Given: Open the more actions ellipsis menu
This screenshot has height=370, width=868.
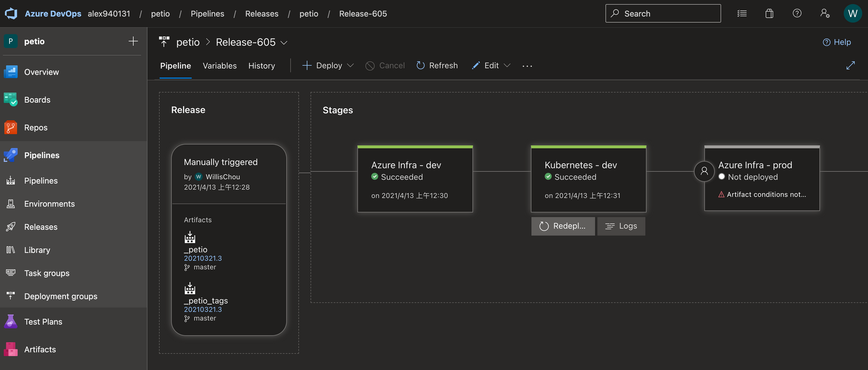Looking at the screenshot, I should 527,66.
